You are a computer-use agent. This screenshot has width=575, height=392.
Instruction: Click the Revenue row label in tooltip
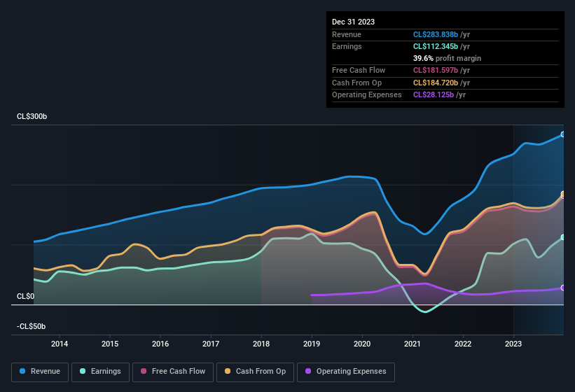click(347, 34)
